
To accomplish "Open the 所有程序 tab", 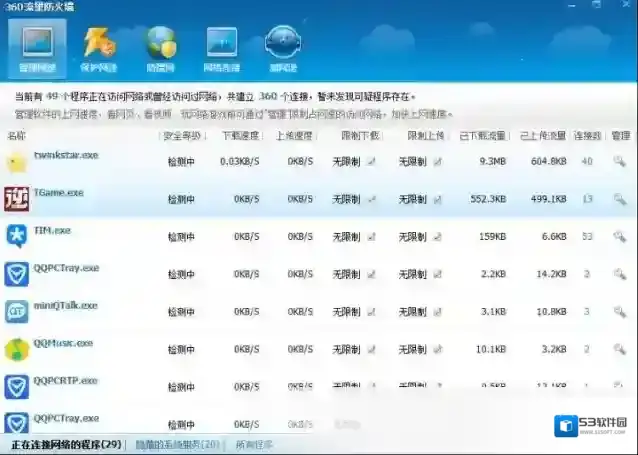I will pos(254,444).
